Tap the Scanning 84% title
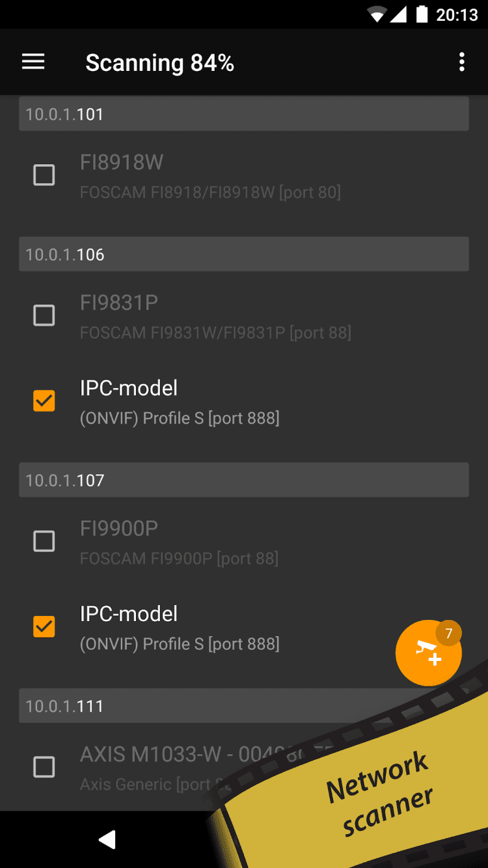Viewport: 488px width, 868px height. 159,63
